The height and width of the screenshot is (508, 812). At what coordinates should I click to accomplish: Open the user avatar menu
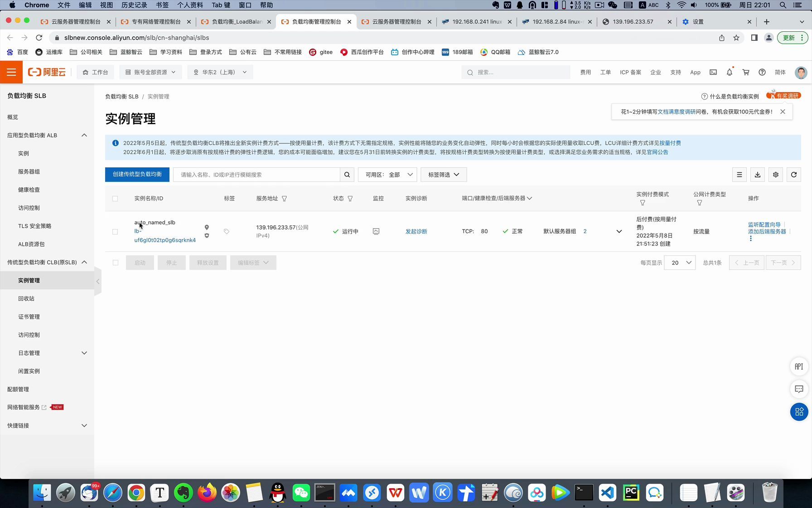point(801,72)
